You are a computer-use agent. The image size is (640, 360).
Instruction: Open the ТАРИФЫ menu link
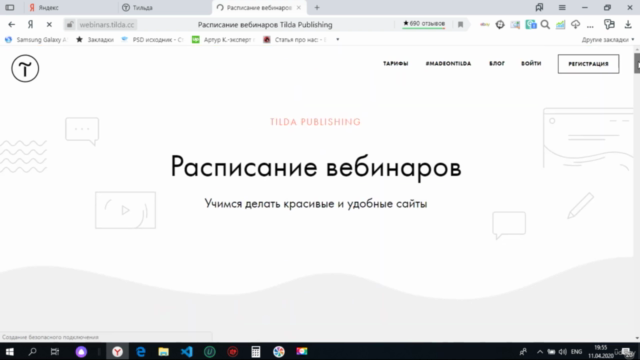(396, 64)
